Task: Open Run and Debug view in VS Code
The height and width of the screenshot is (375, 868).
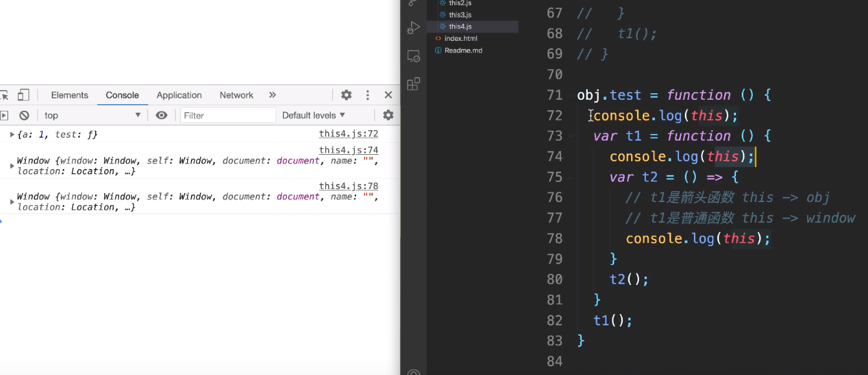Action: (414, 28)
